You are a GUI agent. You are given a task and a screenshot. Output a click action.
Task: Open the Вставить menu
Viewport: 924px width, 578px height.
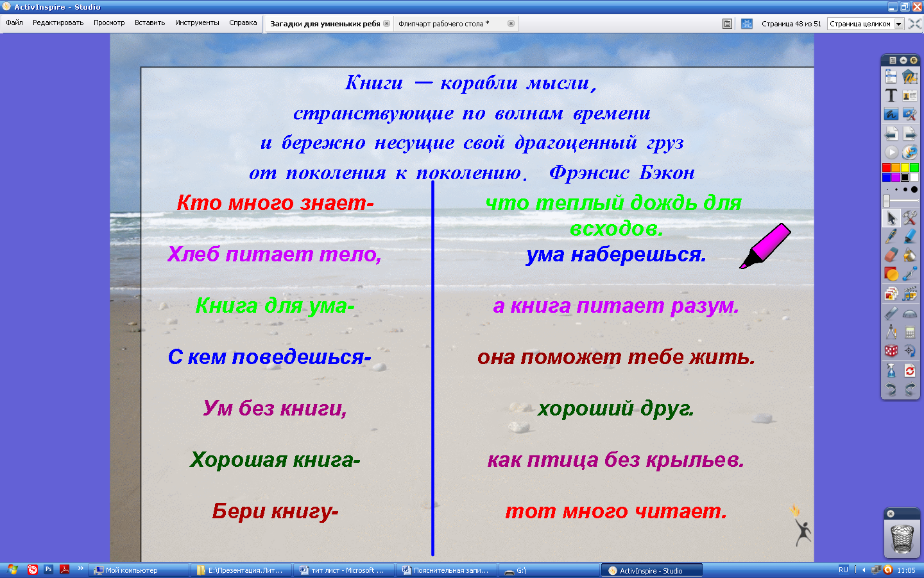150,22
